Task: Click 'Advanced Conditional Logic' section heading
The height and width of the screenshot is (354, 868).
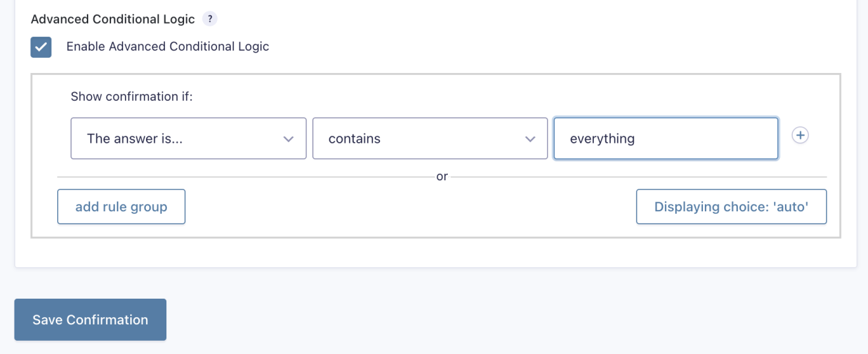Action: point(113,19)
